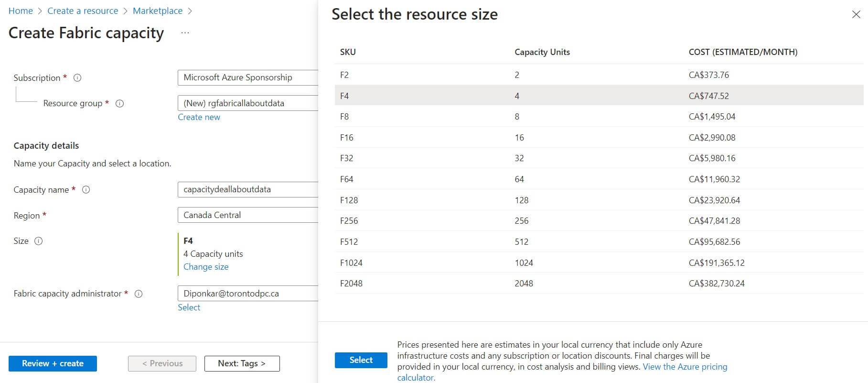This screenshot has width=868, height=383.
Task: Click the Capacity name info icon
Action: click(x=86, y=190)
